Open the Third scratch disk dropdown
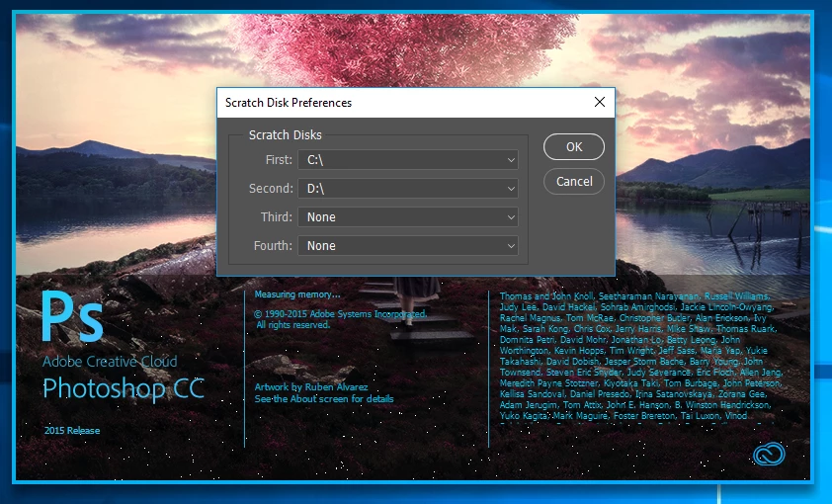 pyautogui.click(x=407, y=217)
